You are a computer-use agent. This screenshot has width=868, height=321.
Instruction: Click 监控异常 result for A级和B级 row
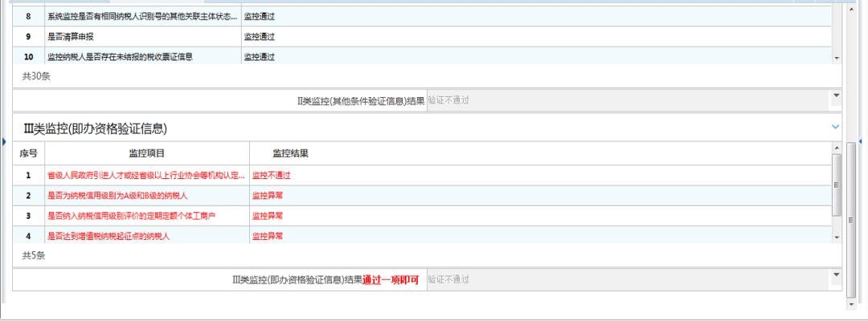click(268, 196)
